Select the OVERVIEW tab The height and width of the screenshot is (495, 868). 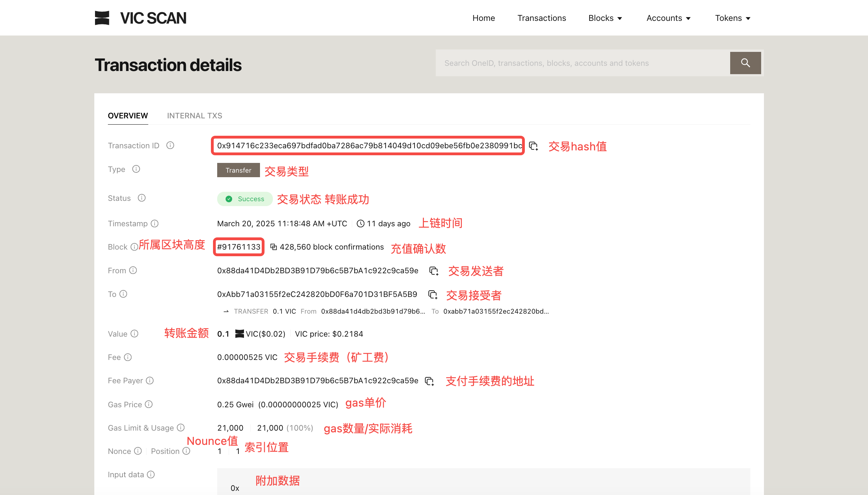128,116
